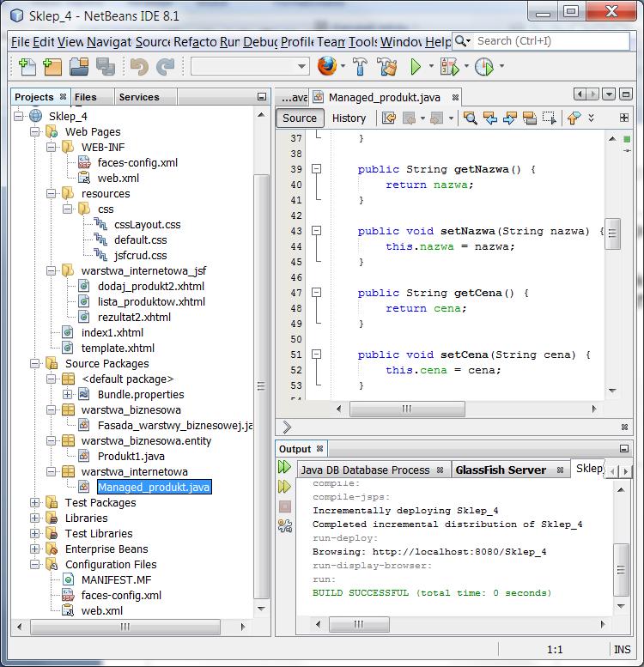
Task: Click the green Run Project button
Action: [416, 67]
